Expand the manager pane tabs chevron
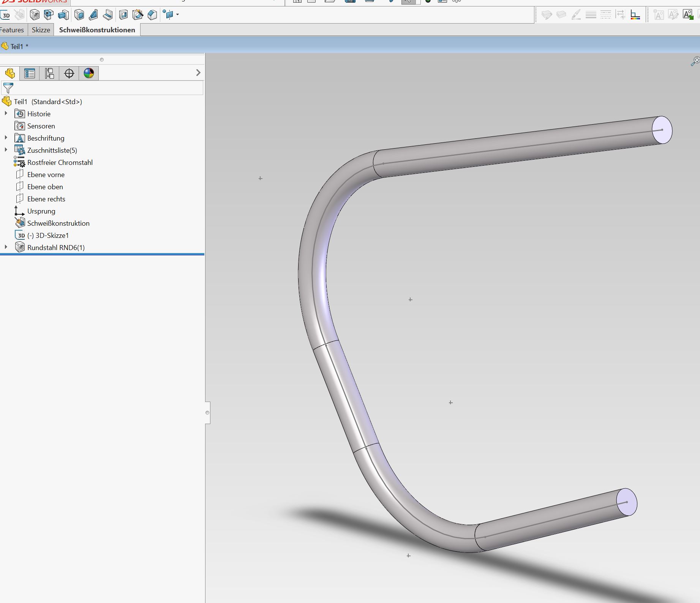The height and width of the screenshot is (603, 700). click(x=198, y=73)
